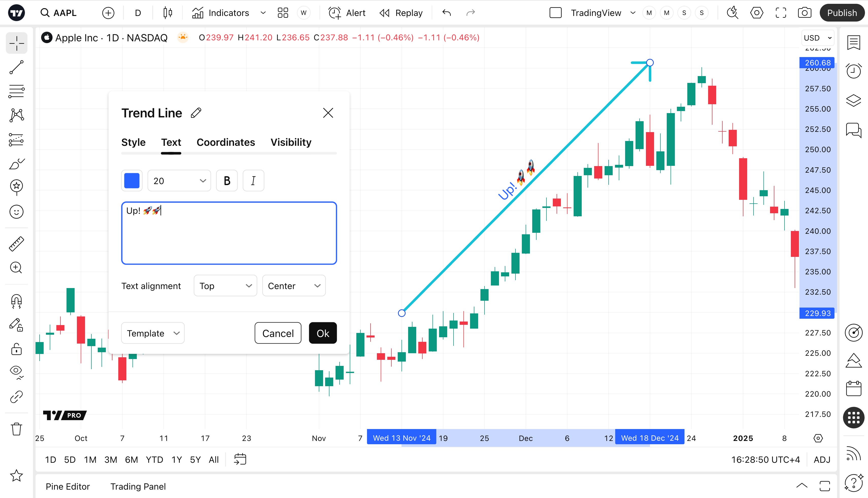Select the brush drawing tool
This screenshot has height=498, width=868.
pyautogui.click(x=16, y=164)
